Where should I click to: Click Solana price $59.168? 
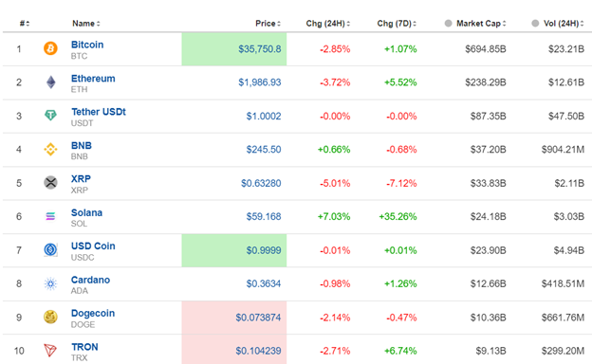(x=264, y=216)
